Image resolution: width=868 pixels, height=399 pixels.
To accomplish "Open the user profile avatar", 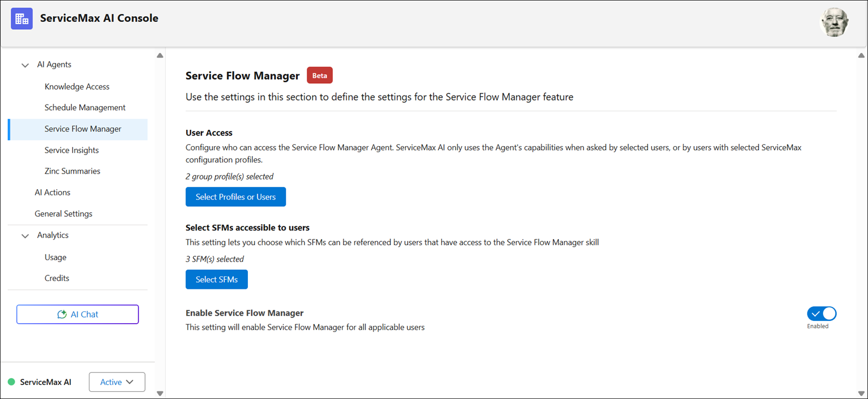I will (834, 22).
